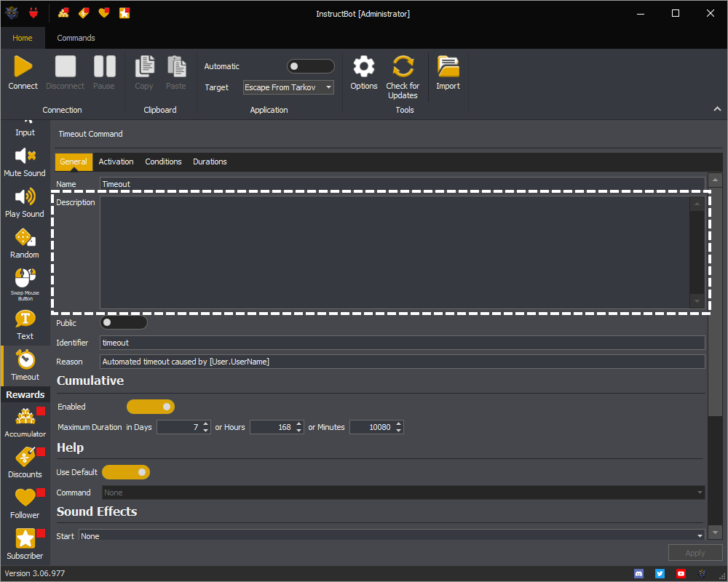Click the Disconnect stop icon
The height and width of the screenshot is (582, 728).
point(65,66)
